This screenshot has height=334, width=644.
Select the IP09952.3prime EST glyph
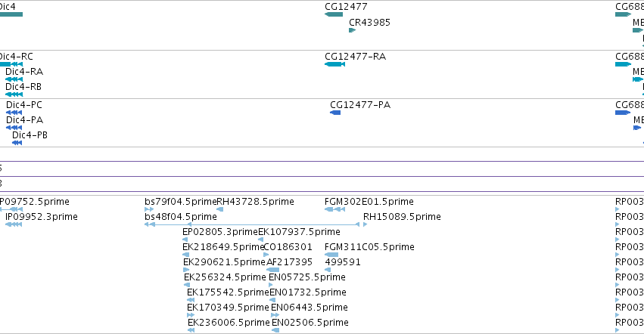click(14, 224)
